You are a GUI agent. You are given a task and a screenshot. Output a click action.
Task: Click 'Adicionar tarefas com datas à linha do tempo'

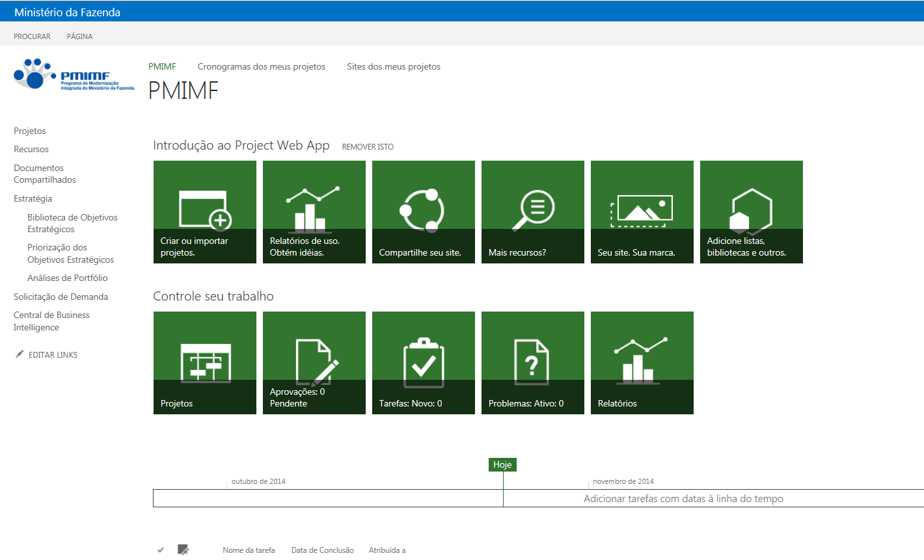point(683,498)
